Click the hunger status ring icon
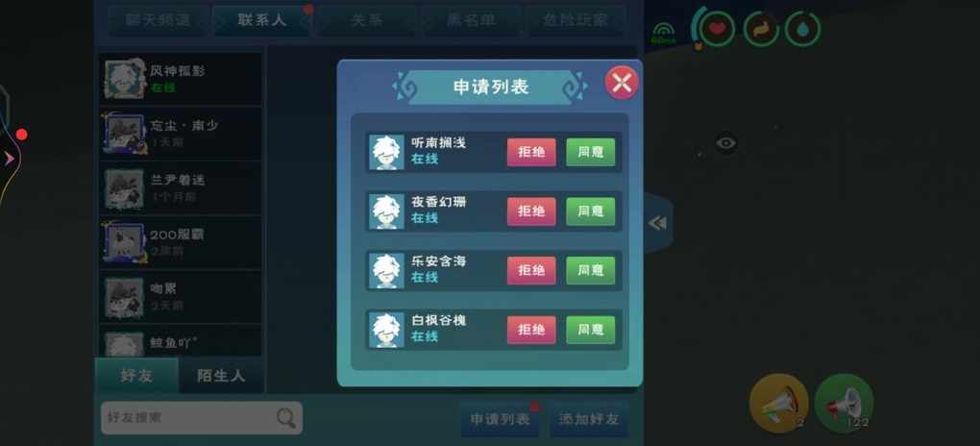Screen dimensions: 980x446 click(x=761, y=29)
